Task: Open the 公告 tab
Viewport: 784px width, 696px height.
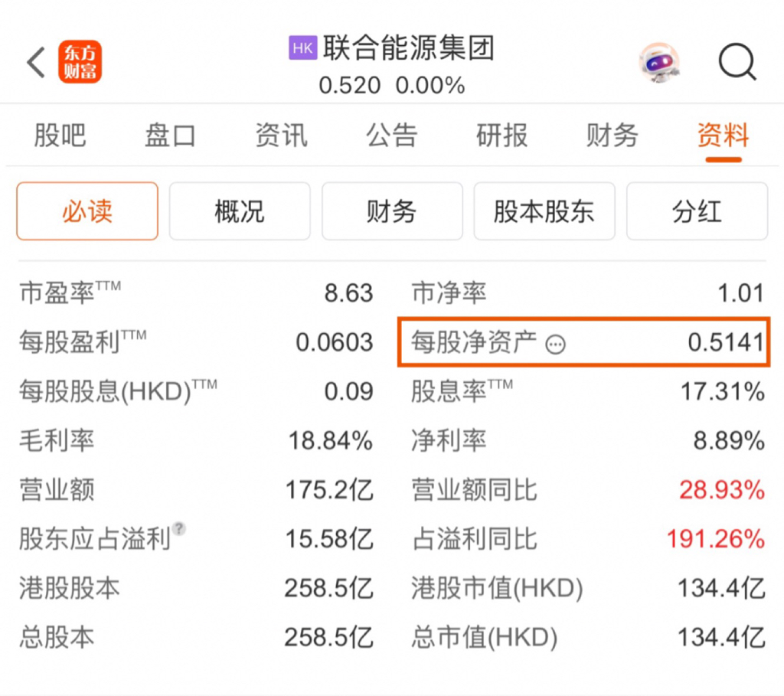Action: pyautogui.click(x=391, y=136)
